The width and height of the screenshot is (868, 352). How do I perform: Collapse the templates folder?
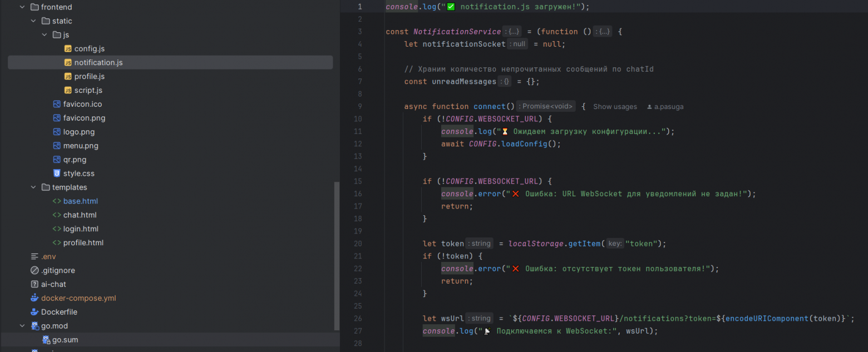coord(33,187)
